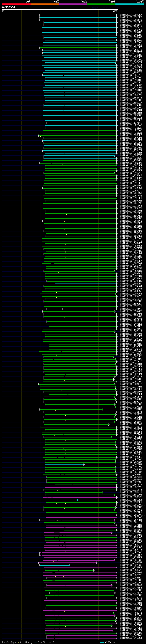
Task: Click UniRef100_B8AEC8 label
Action: click(131, 273)
